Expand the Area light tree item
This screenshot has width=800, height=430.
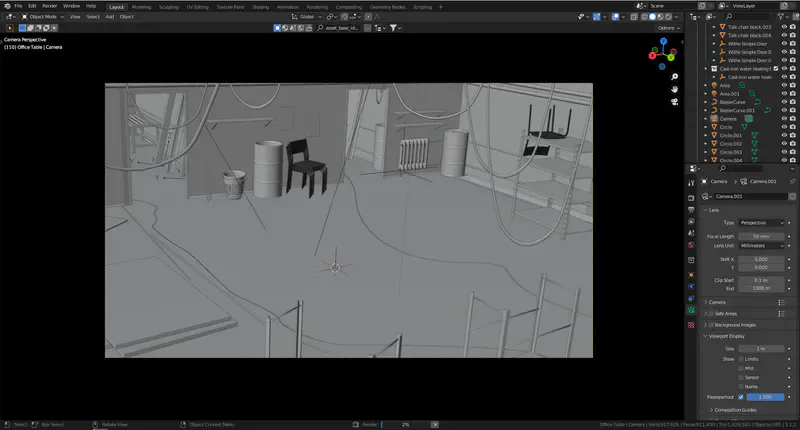(x=706, y=86)
